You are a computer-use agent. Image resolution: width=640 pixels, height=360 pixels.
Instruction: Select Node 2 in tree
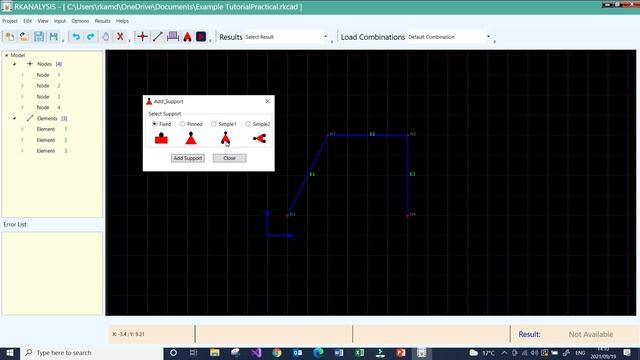[49, 86]
